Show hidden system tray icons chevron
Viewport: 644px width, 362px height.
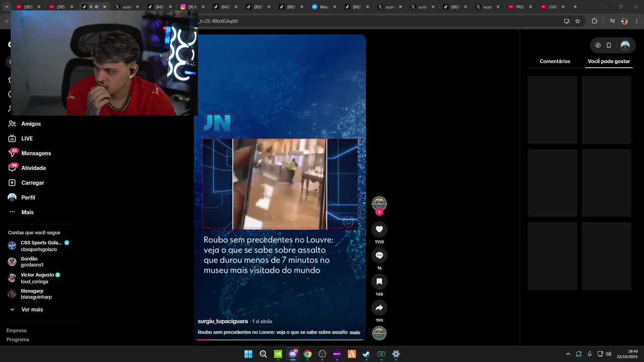[x=568, y=354]
